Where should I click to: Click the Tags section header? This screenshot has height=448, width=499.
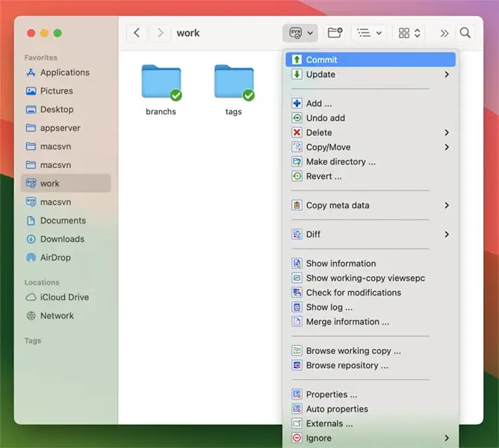[33, 340]
